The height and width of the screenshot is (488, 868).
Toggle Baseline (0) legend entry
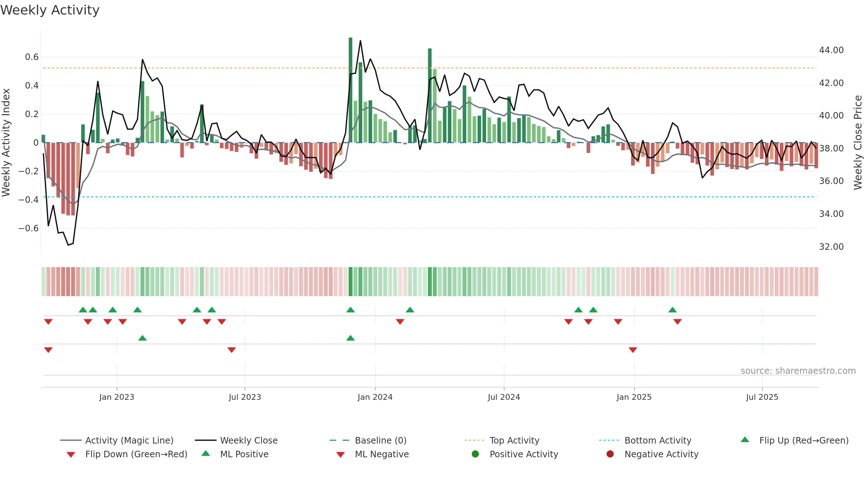coord(368,440)
